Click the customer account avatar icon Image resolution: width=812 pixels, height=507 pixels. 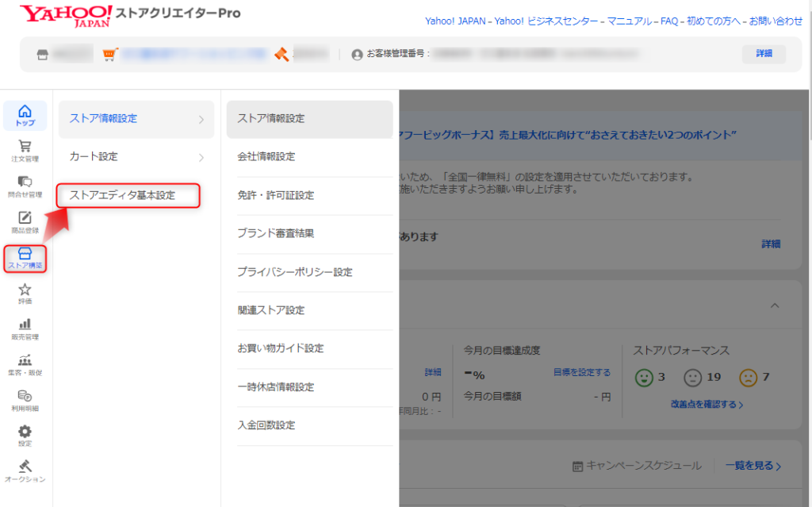click(x=357, y=55)
